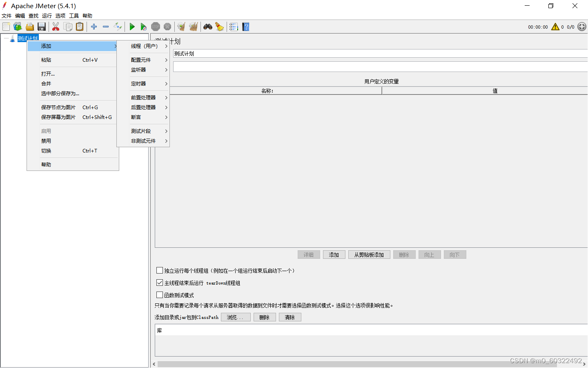Screen dimensions: 588x368
Task: Save the test plan with floppy icon
Action: click(x=42, y=27)
